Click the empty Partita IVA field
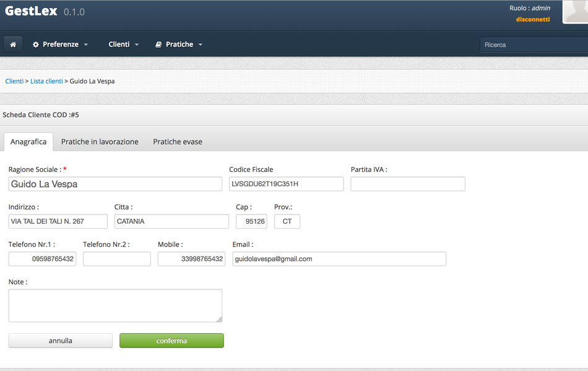 pyautogui.click(x=408, y=184)
